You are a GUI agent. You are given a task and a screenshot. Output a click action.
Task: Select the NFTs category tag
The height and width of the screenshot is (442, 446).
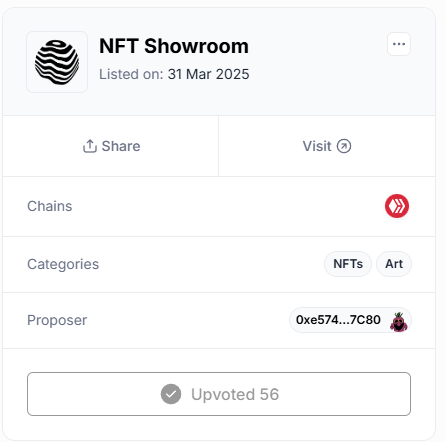tap(348, 264)
